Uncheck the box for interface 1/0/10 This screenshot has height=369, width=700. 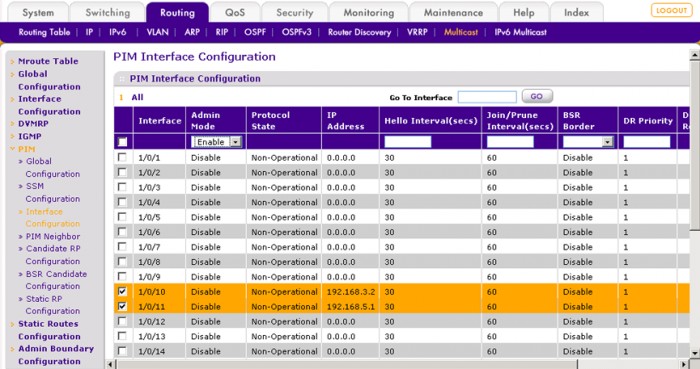click(x=122, y=291)
